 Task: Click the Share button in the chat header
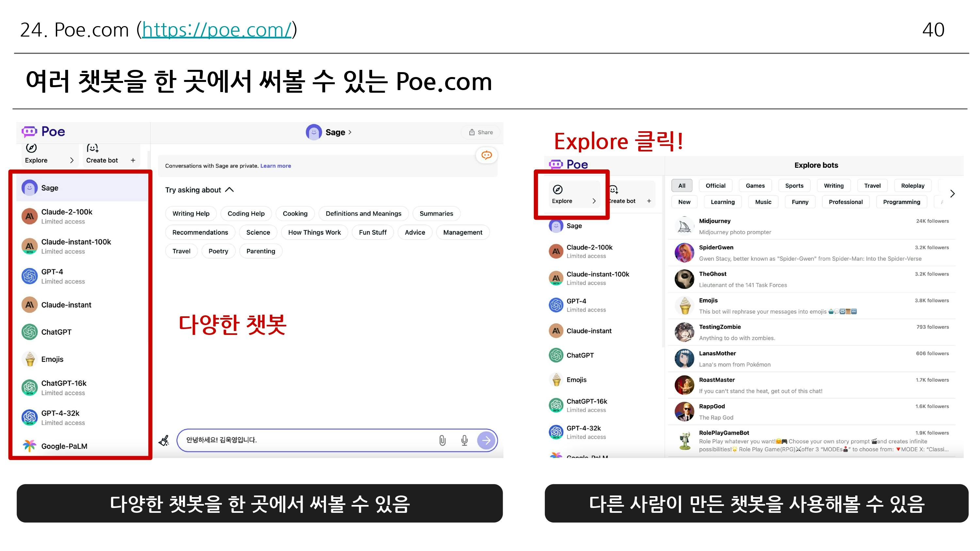click(481, 132)
